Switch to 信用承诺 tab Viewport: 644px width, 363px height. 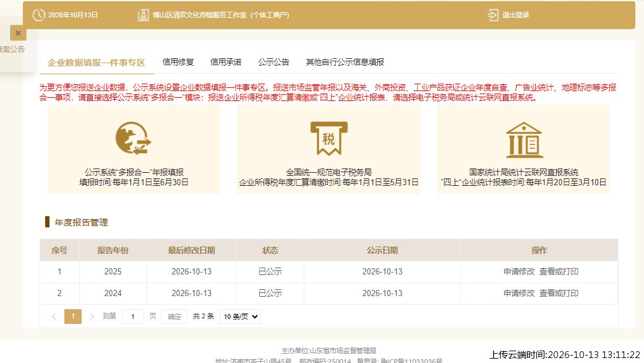click(226, 62)
